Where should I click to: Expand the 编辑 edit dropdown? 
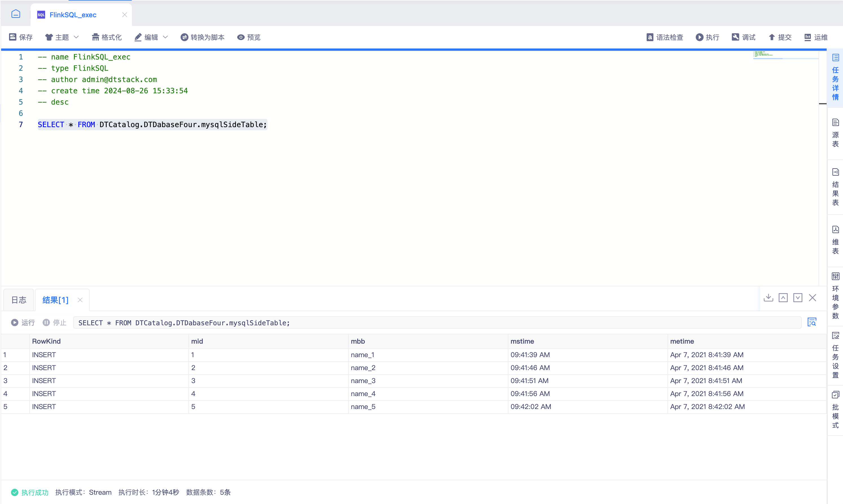point(151,37)
